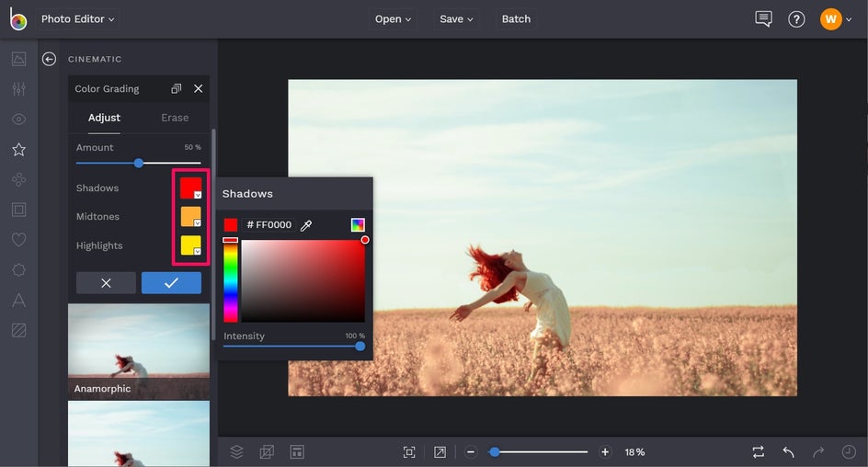Click the BeFunky logo icon

tap(17, 18)
